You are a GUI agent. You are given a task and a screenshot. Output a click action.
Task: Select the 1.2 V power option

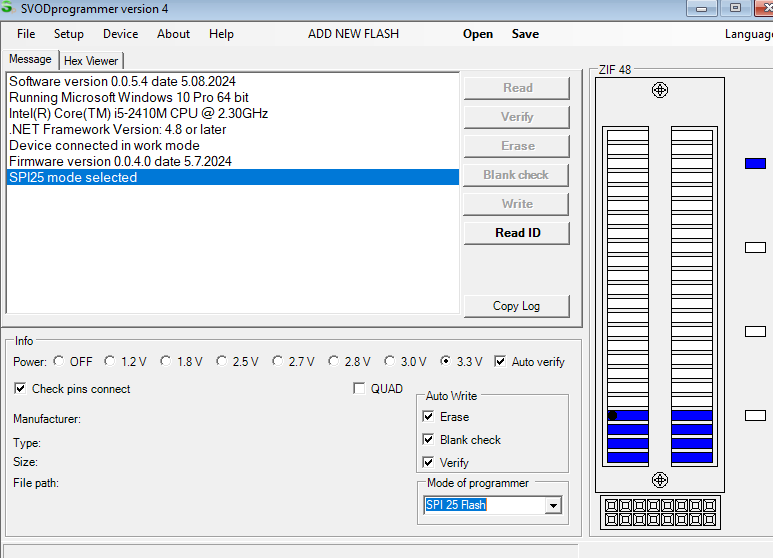109,361
